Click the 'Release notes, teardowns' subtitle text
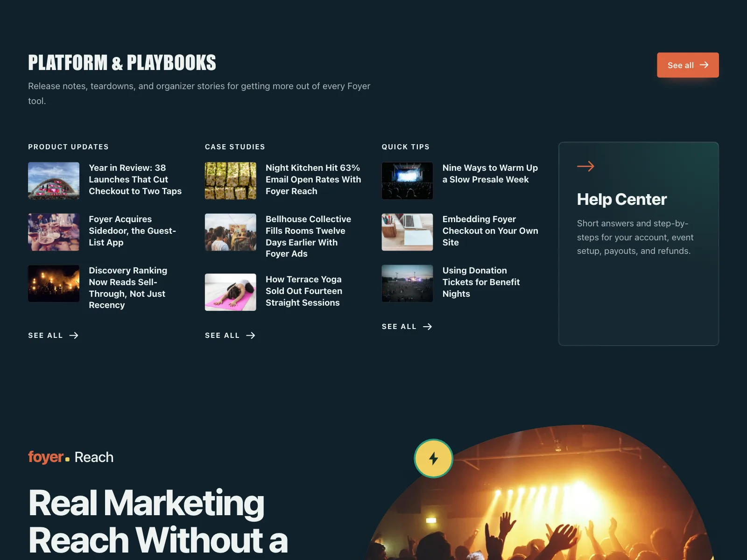Image resolution: width=747 pixels, height=560 pixels. pos(199,93)
